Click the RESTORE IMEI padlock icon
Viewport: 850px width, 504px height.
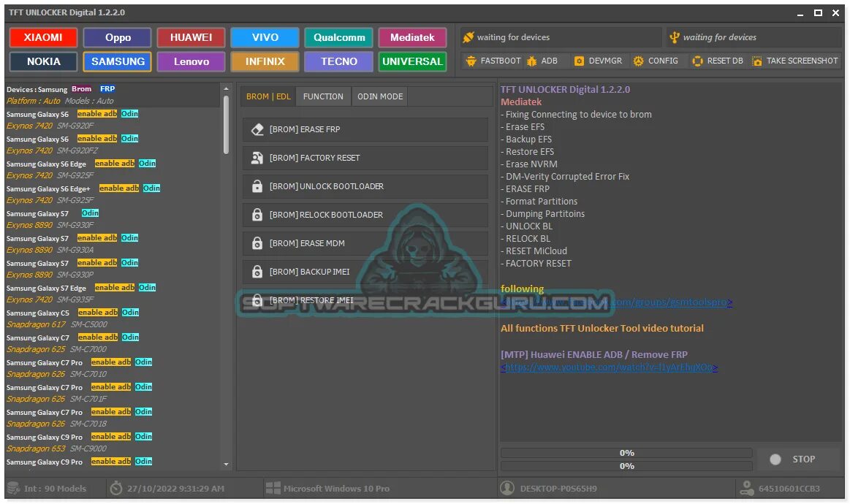(257, 300)
